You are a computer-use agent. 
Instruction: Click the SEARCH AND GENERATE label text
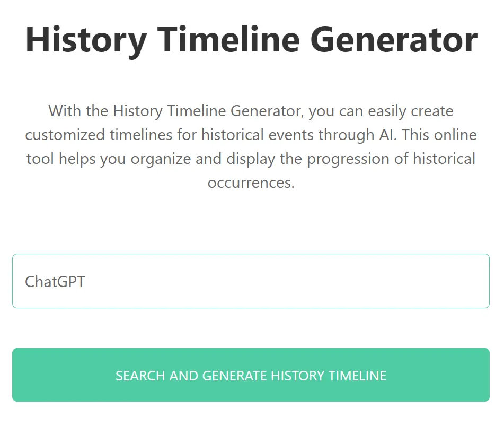click(252, 376)
